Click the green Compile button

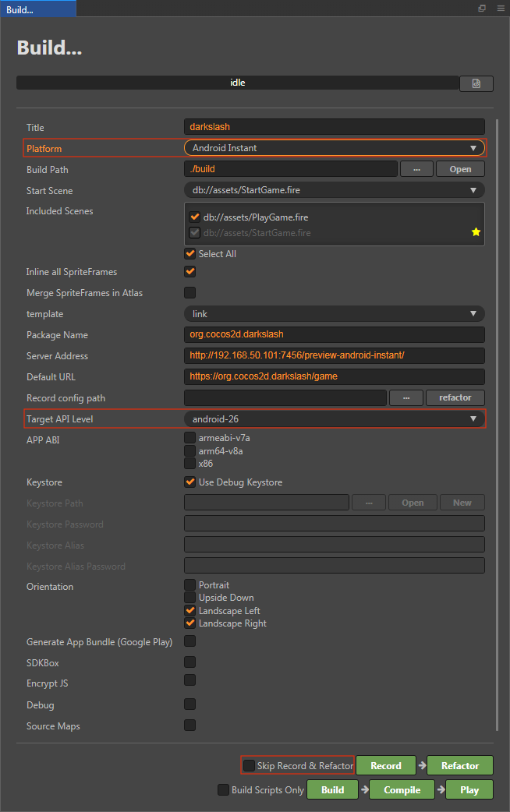[x=402, y=789]
